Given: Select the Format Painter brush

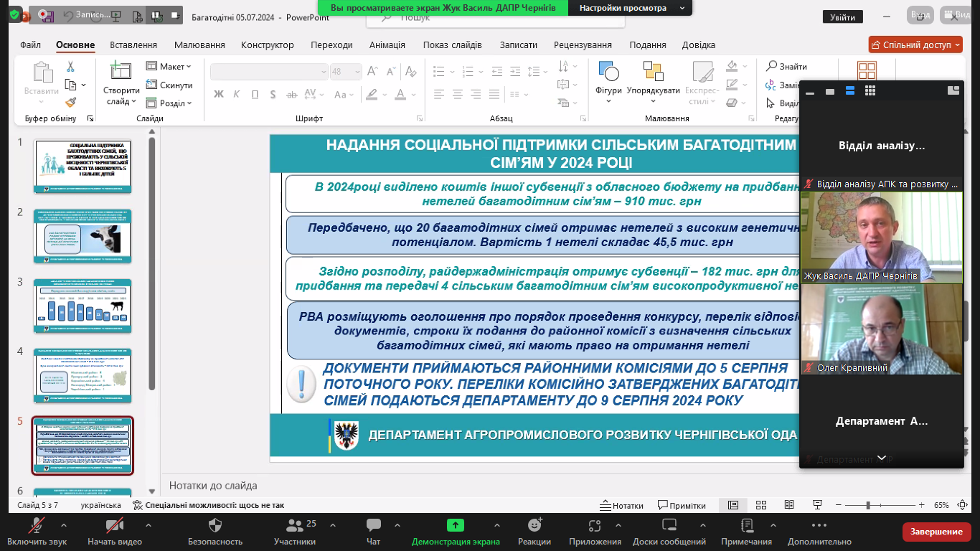Looking at the screenshot, I should [70, 103].
